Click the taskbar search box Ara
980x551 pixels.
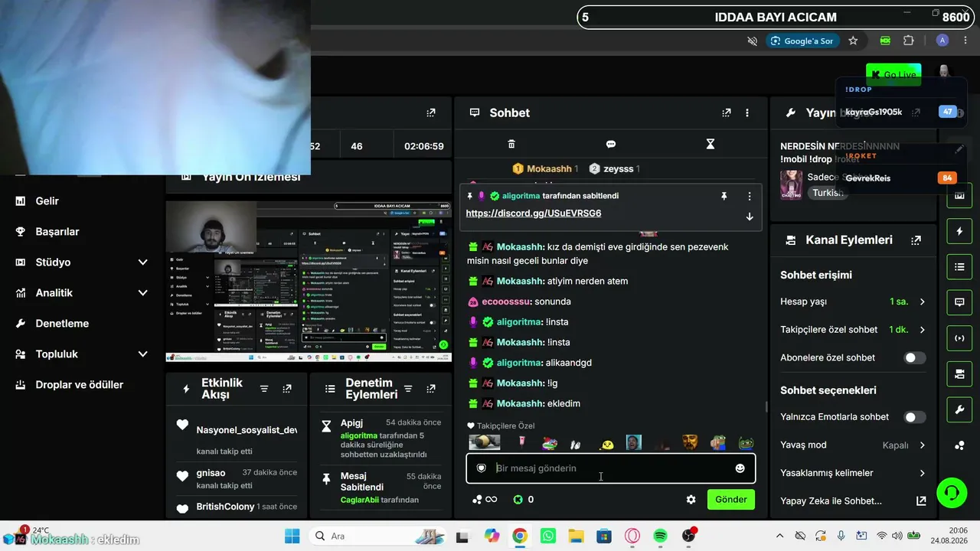click(x=377, y=536)
